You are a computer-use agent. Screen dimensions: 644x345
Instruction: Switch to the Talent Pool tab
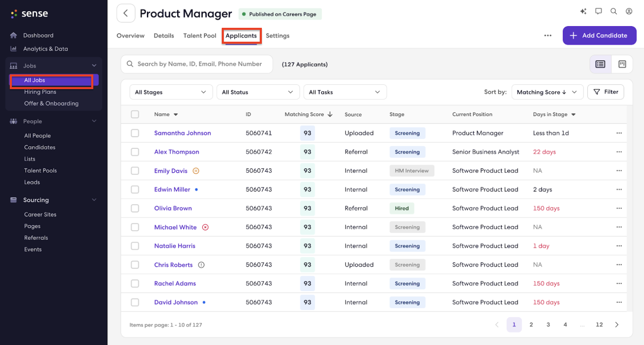coord(200,36)
